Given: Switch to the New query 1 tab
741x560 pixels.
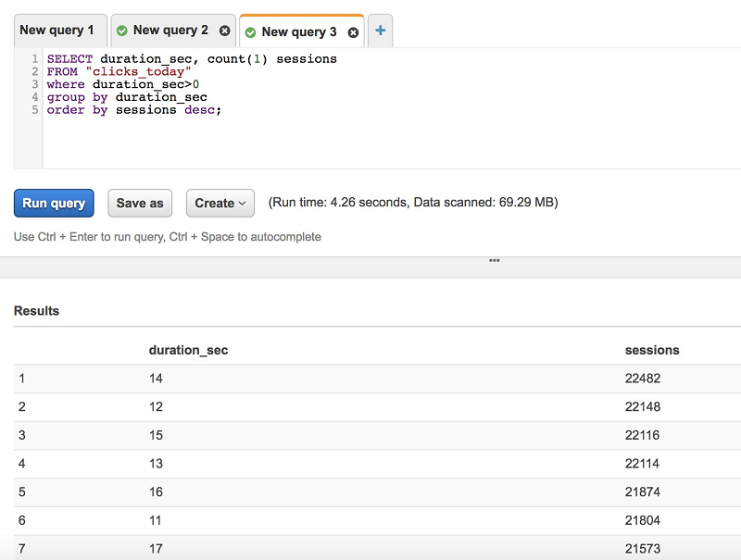Looking at the screenshot, I should 60,31.
